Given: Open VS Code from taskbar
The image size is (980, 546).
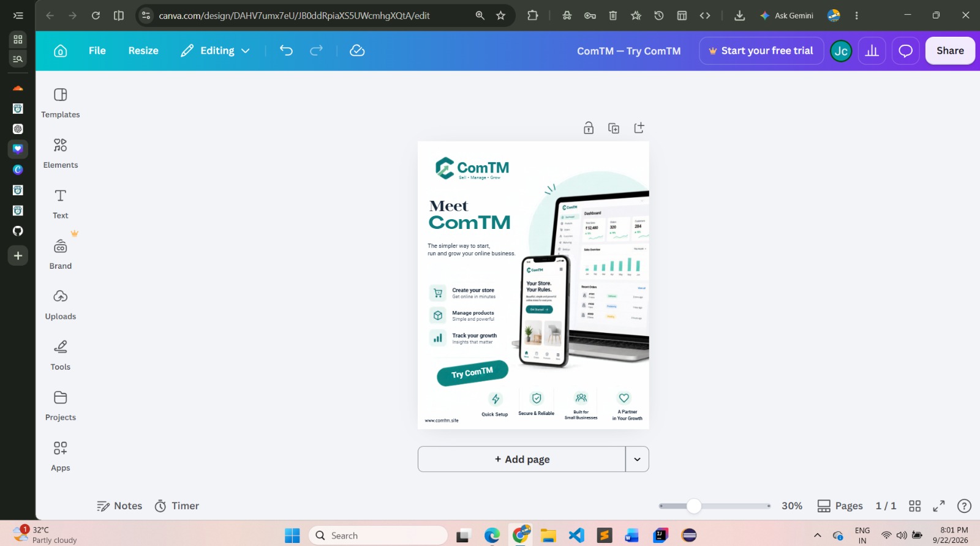Looking at the screenshot, I should (x=576, y=536).
